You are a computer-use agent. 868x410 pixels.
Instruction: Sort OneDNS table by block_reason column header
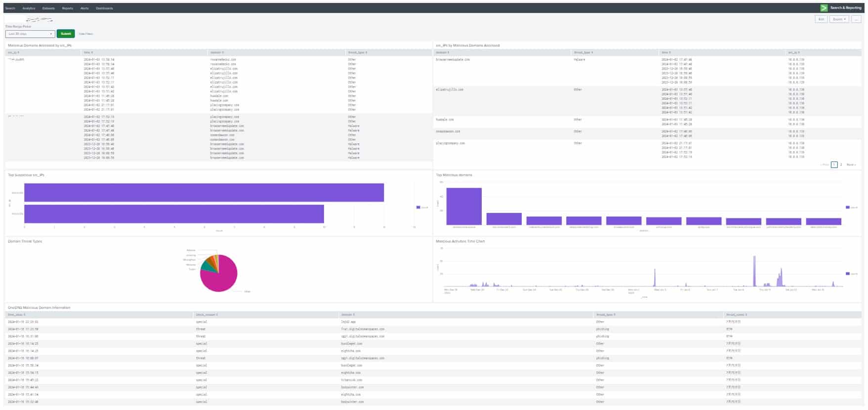[207, 315]
